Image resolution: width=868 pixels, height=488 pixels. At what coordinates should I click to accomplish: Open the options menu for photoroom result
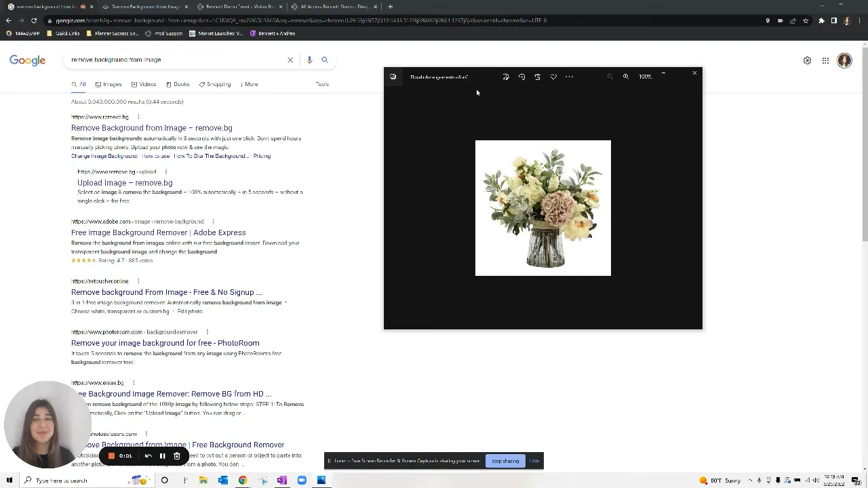click(x=207, y=332)
